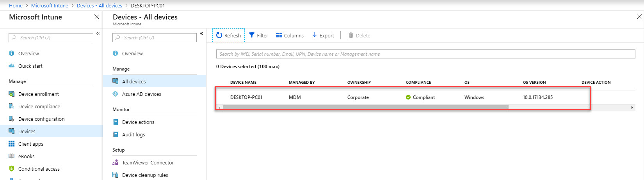Click the Columns icon in toolbar
644x180 pixels.
coord(279,35)
